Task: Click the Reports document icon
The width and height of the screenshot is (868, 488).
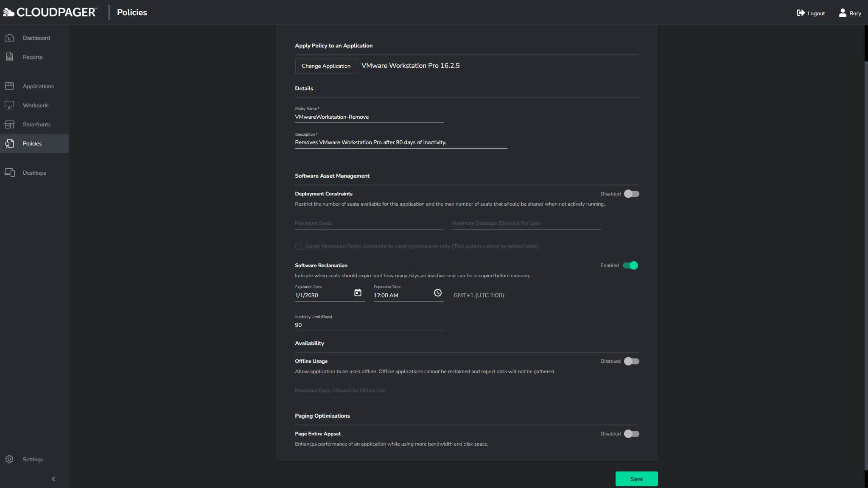Action: pyautogui.click(x=9, y=57)
